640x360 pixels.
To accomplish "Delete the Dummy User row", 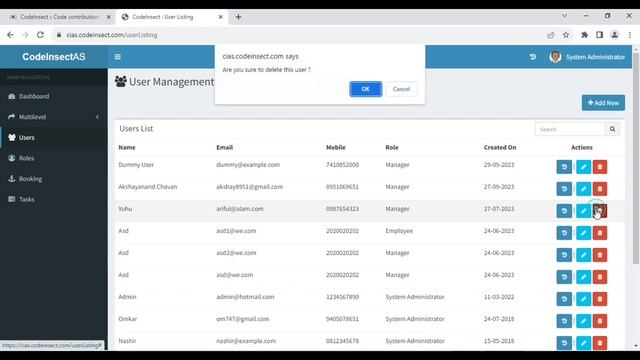I will pos(600,167).
